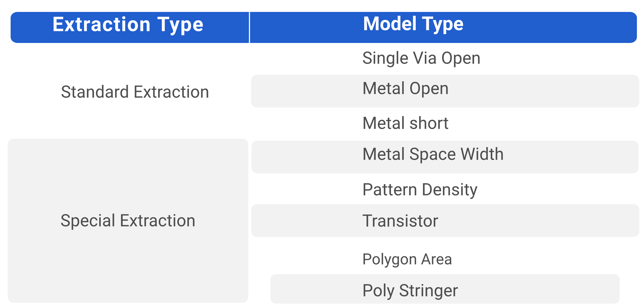
Task: Click the Model Type column header
Action: (x=413, y=25)
